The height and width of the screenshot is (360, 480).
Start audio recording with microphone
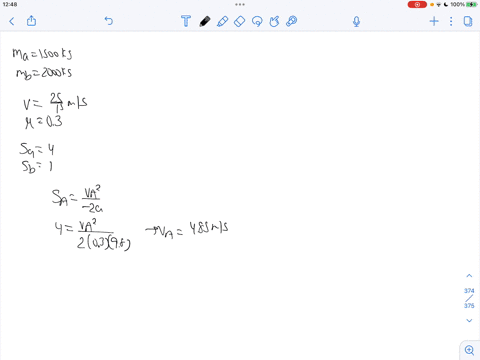(x=356, y=21)
